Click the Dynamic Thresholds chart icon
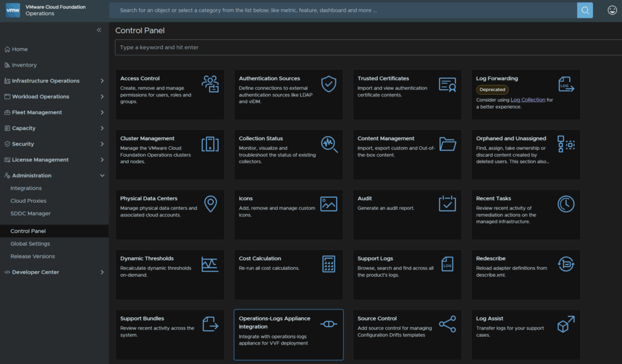Viewport: 622px width, 364px height. pos(210,264)
